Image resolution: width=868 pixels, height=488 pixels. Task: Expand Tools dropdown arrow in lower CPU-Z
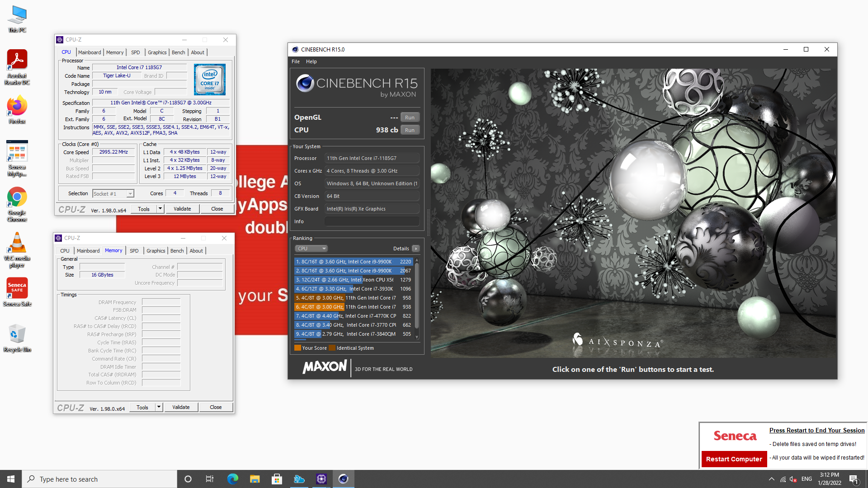pos(159,407)
